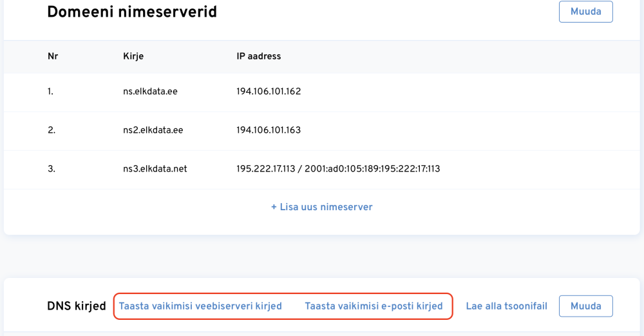Viewport: 644px width, 336px height.
Task: Download zone file via Lae alla tsoonifail
Action: point(506,306)
